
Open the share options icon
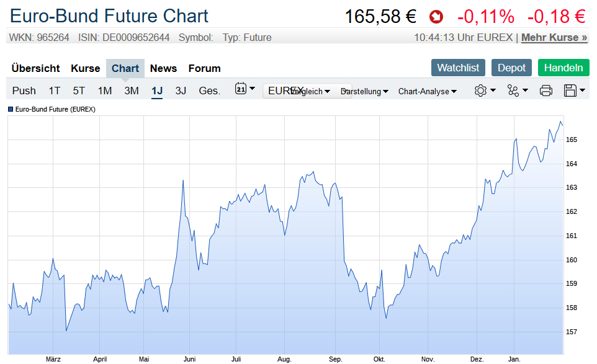click(x=517, y=91)
